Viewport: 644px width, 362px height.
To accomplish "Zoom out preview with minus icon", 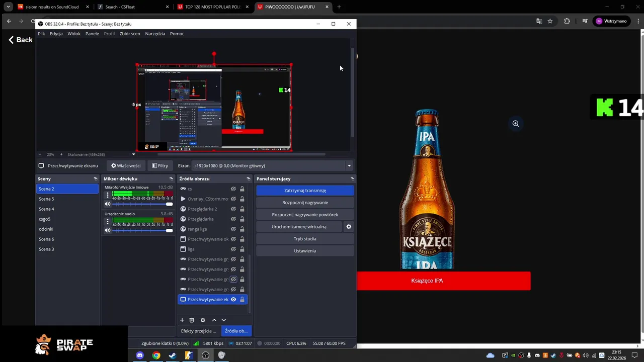I will click(40, 154).
